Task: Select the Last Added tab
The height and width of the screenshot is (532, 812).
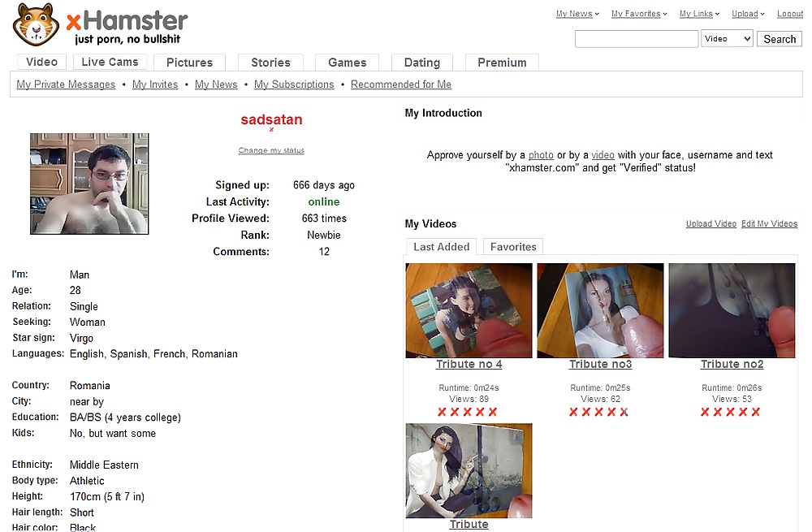Action: click(441, 247)
